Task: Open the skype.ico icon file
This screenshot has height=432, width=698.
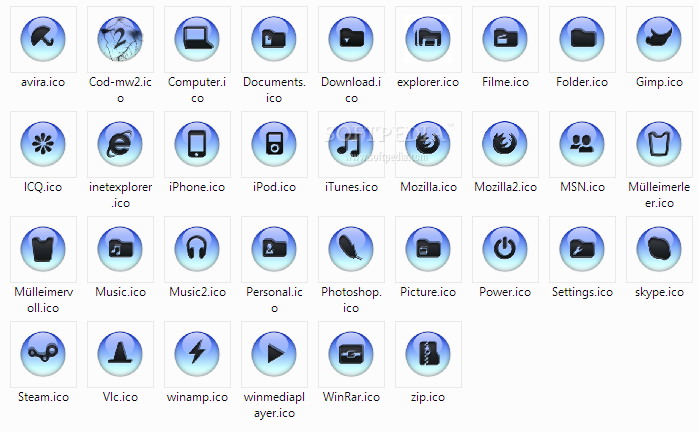Action: tap(659, 249)
